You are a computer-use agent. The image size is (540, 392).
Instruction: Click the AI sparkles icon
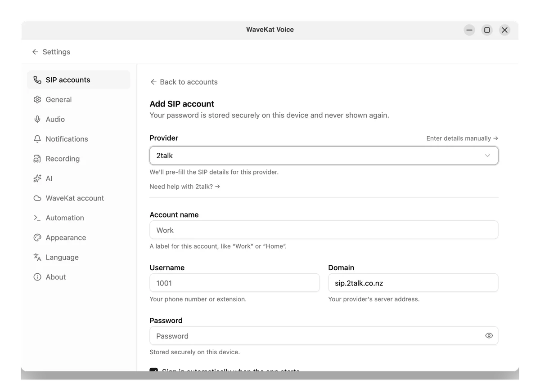[x=37, y=178]
